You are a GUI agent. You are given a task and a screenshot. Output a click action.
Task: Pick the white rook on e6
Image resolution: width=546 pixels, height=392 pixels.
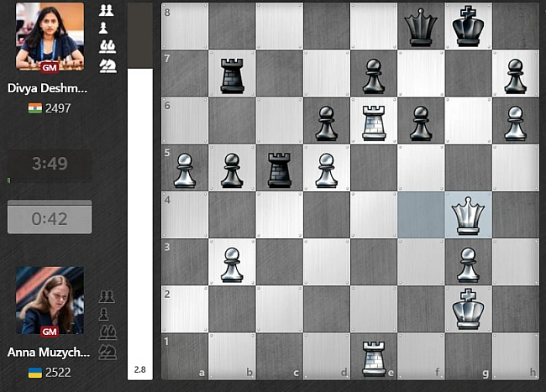pos(373,121)
